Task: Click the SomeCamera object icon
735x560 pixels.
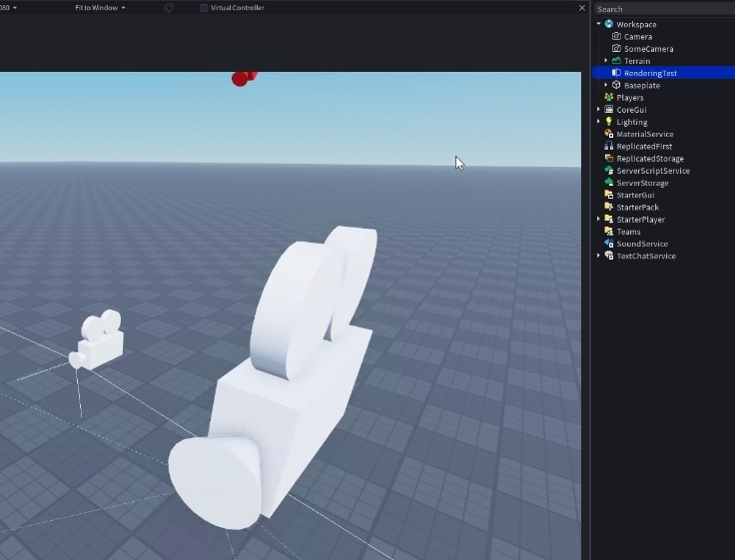Action: [616, 48]
